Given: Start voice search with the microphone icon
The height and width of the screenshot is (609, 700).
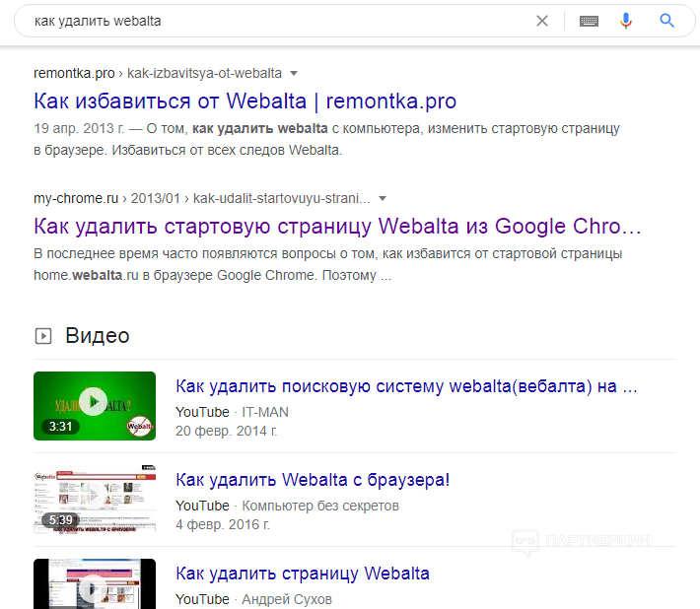Looking at the screenshot, I should point(626,21).
